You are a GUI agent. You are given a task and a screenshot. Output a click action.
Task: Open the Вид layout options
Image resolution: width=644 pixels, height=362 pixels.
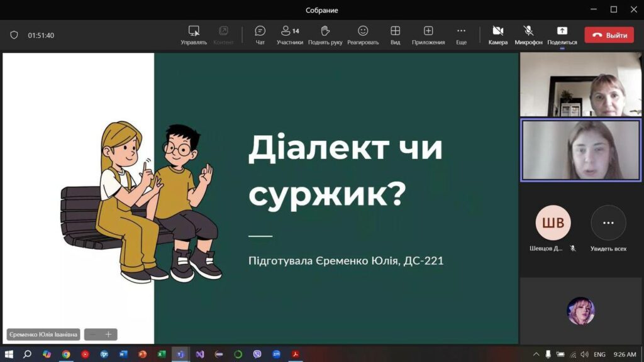[x=395, y=35]
